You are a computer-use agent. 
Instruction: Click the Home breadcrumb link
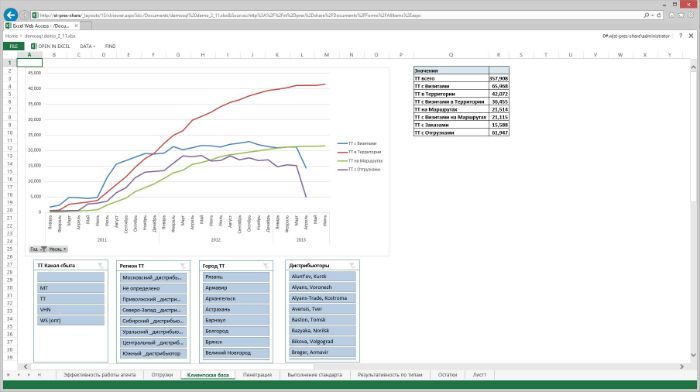coord(11,36)
